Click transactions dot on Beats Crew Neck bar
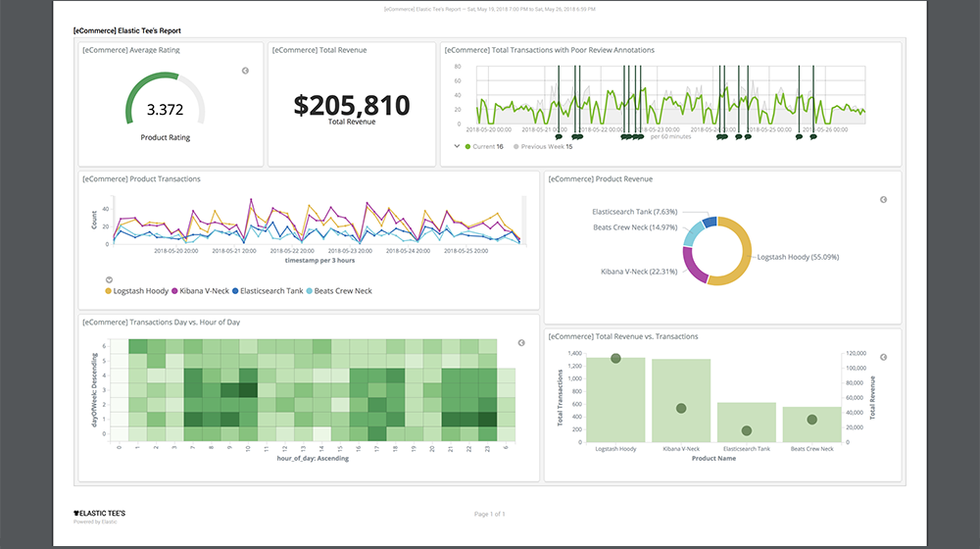The width and height of the screenshot is (980, 549). tap(811, 420)
